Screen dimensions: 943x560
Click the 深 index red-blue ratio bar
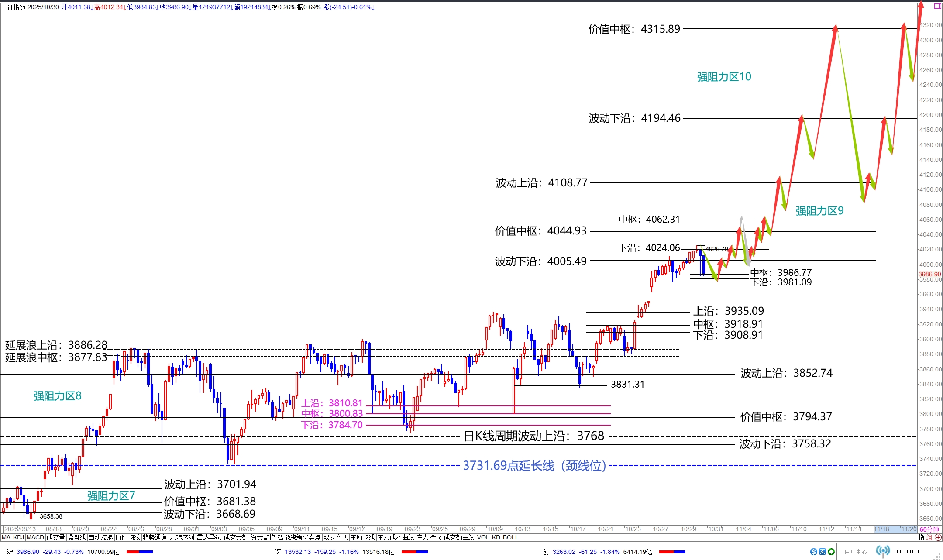414,552
